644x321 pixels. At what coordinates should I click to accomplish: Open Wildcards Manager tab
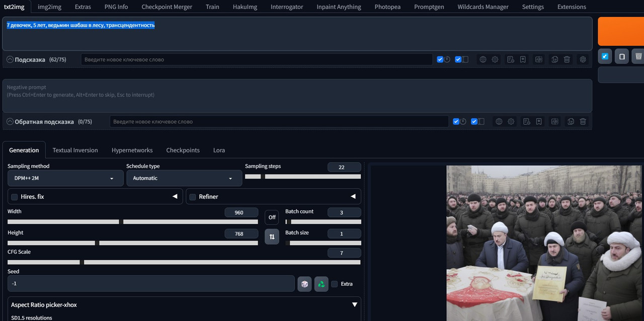[x=483, y=7]
